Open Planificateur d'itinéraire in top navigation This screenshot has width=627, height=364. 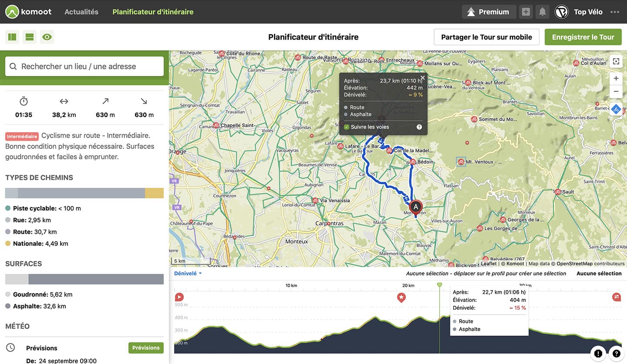[x=153, y=12]
